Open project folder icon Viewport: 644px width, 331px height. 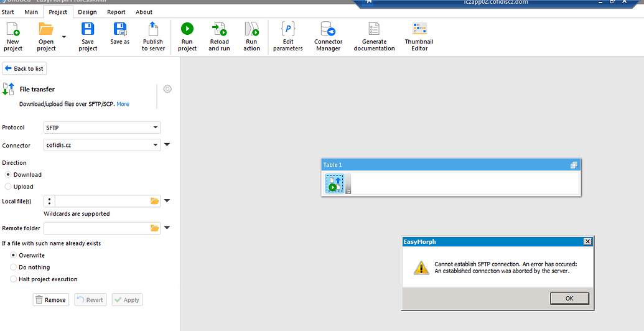tap(46, 29)
